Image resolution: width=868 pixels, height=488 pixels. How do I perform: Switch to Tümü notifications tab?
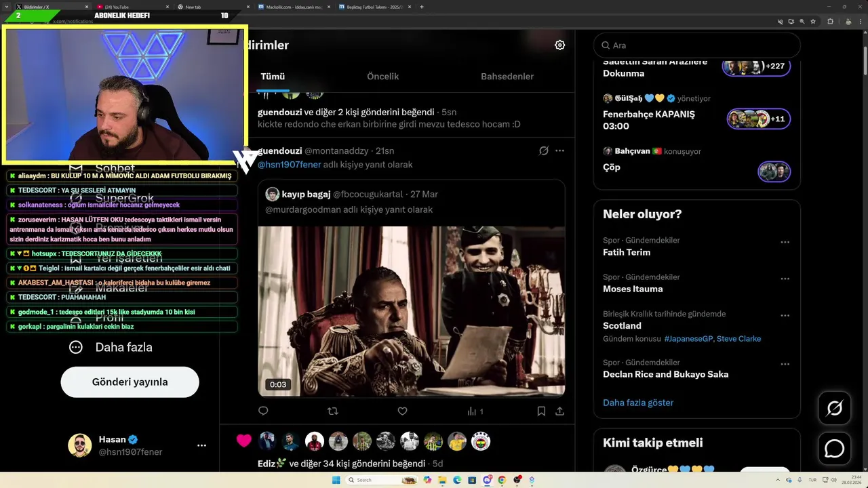(x=273, y=77)
